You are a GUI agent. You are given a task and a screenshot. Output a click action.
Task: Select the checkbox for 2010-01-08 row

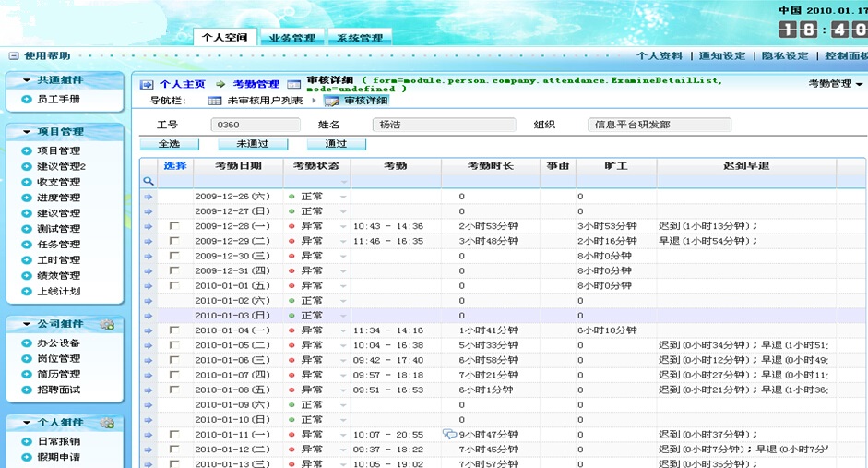(174, 390)
